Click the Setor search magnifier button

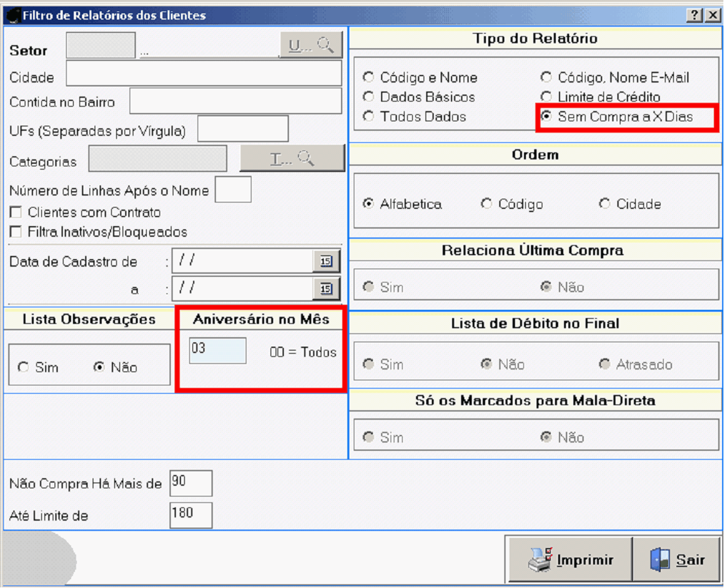coord(311,46)
